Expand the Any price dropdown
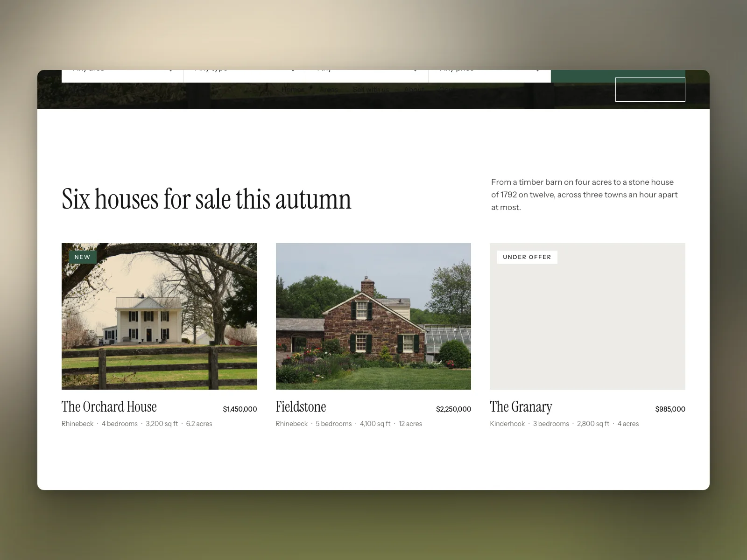747x560 pixels. coord(490,76)
